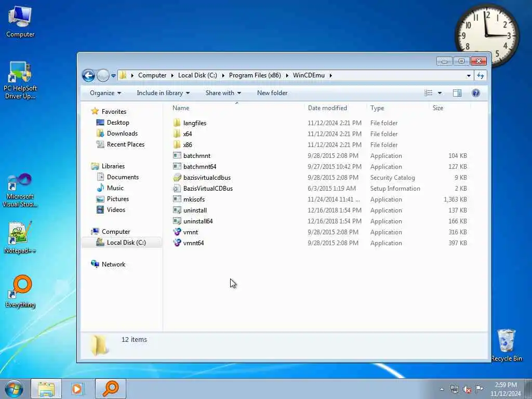Open the Organize menu
Viewport: 532px width, 399px height.
[105, 93]
